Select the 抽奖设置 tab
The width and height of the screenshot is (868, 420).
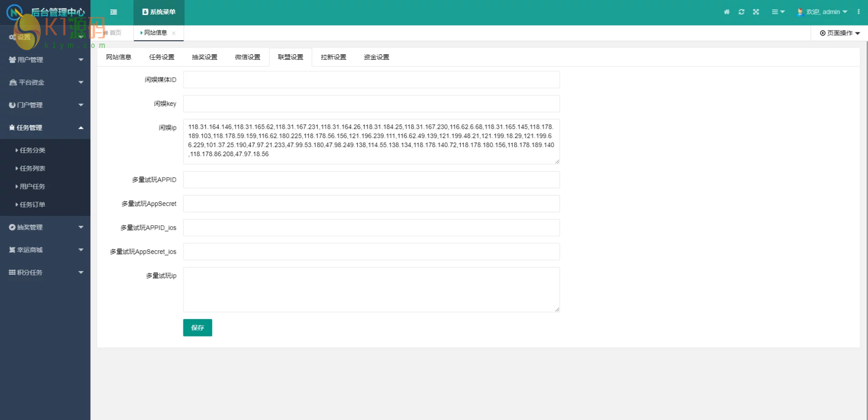(204, 57)
